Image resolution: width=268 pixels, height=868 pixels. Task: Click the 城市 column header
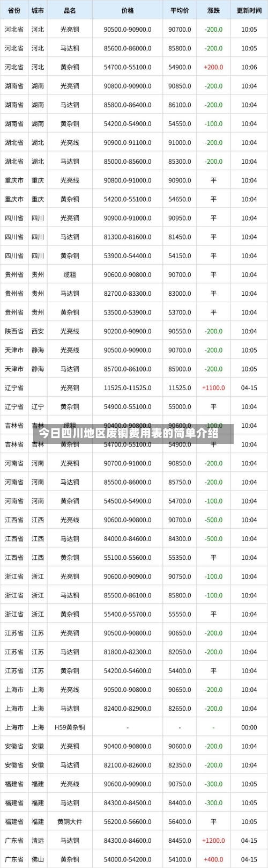pyautogui.click(x=38, y=11)
